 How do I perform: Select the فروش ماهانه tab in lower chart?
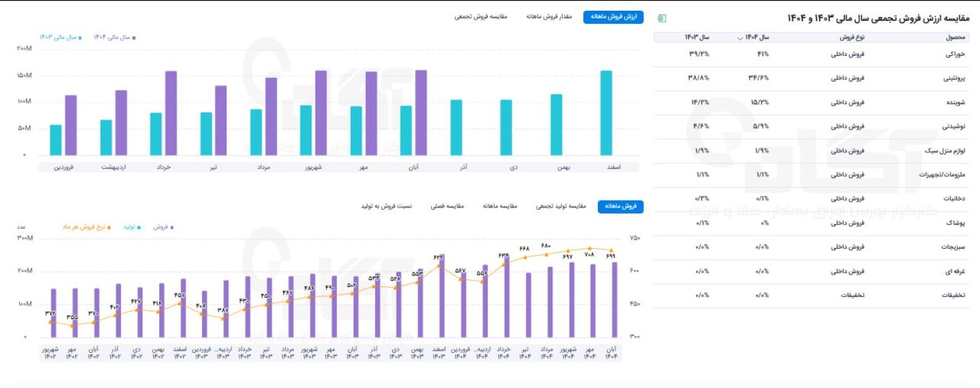tap(620, 207)
